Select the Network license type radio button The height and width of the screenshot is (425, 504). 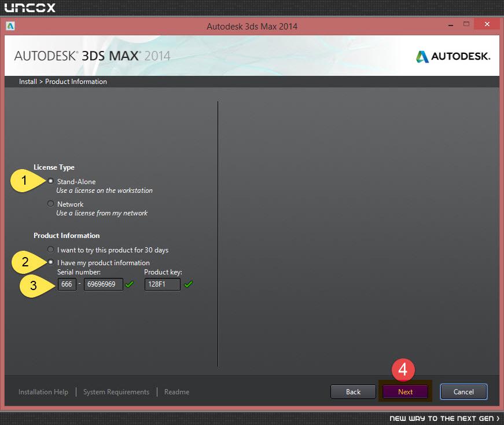click(x=50, y=204)
